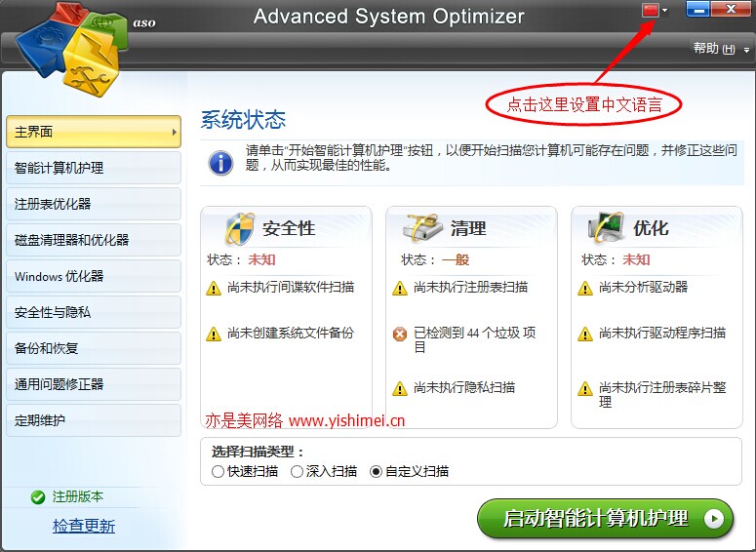
Task: Click the 启动智能计算机护理 green button
Action: click(605, 519)
